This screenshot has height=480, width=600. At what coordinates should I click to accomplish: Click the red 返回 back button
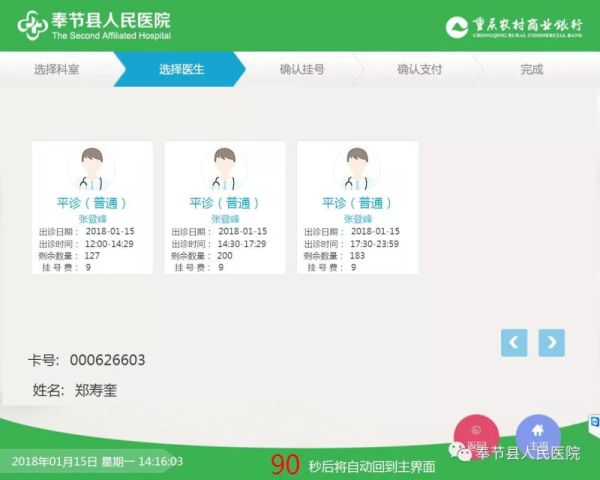(x=476, y=437)
